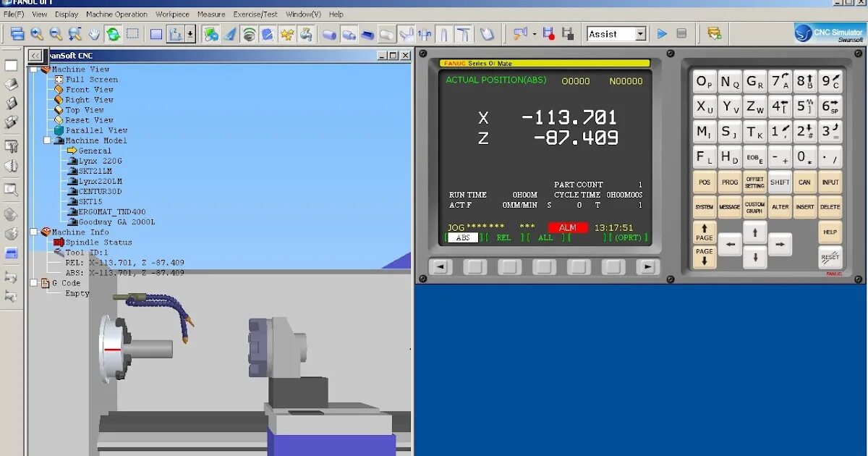Open the Exercise/Test menu

pos(255,14)
